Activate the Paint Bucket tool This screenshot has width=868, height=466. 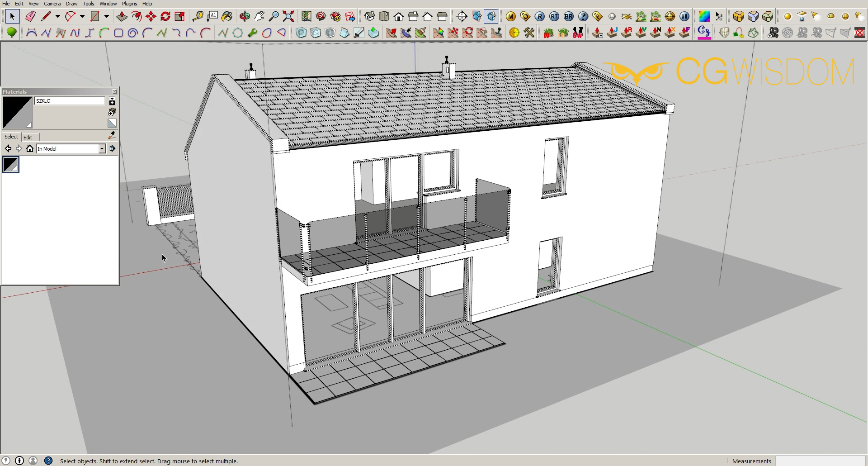point(226,17)
